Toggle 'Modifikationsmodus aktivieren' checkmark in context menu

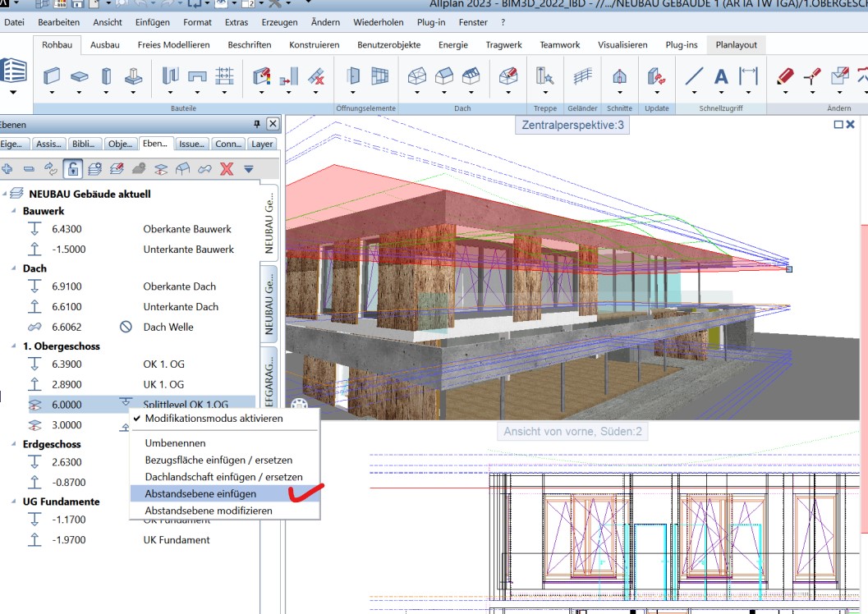tap(214, 419)
